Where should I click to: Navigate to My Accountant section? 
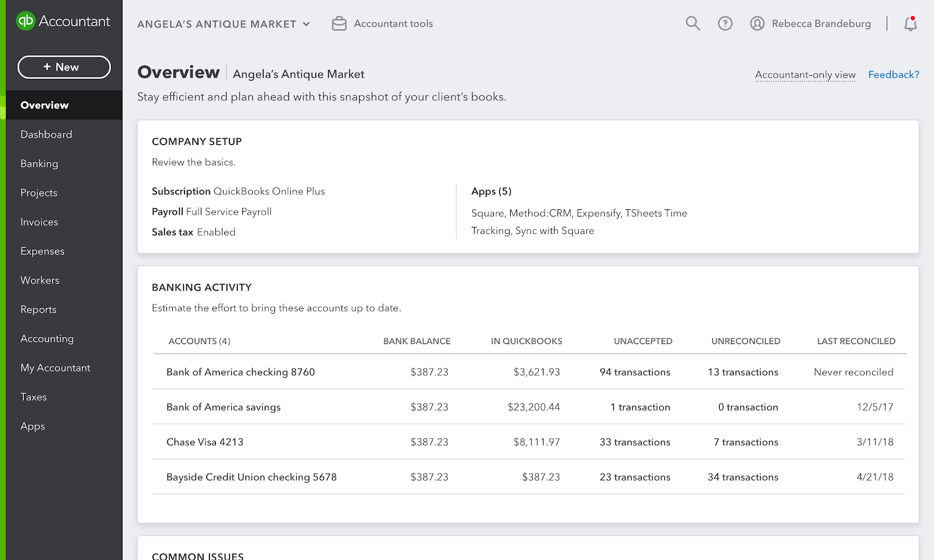coord(55,368)
